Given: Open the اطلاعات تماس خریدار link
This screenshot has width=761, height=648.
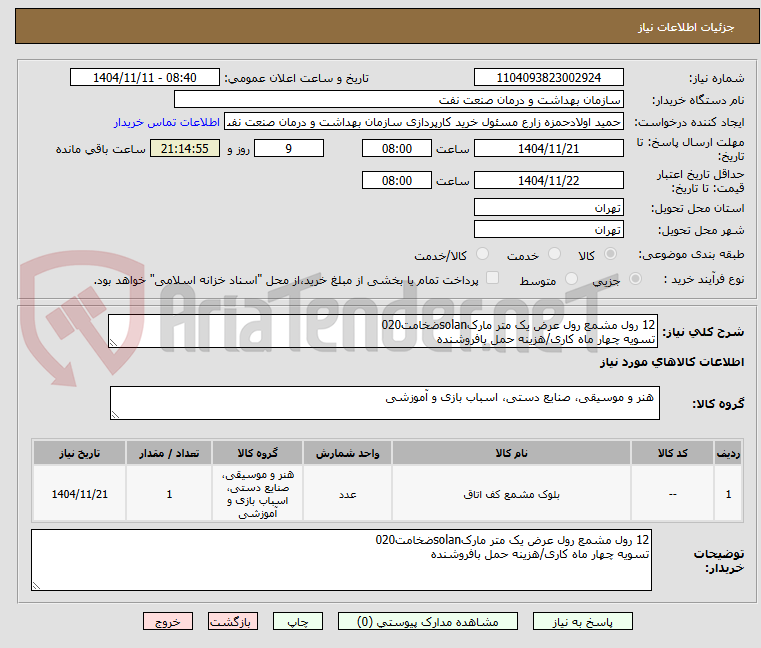Looking at the screenshot, I should [167, 122].
